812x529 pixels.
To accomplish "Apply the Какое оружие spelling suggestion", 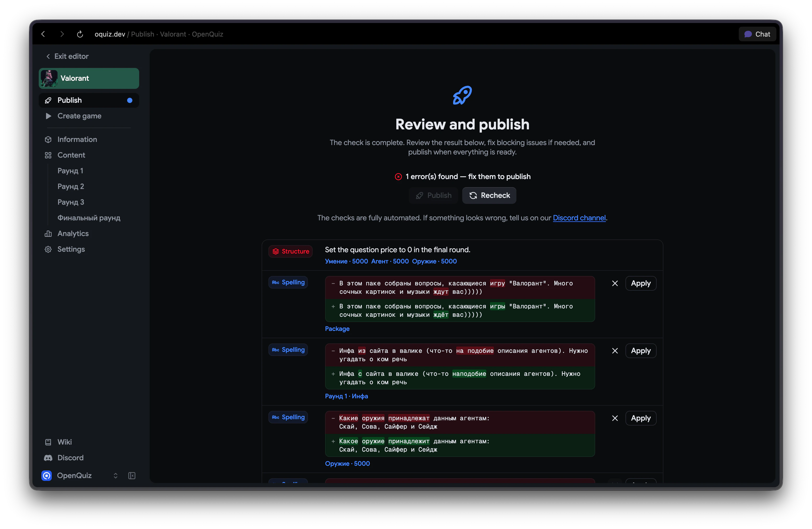I will click(641, 418).
